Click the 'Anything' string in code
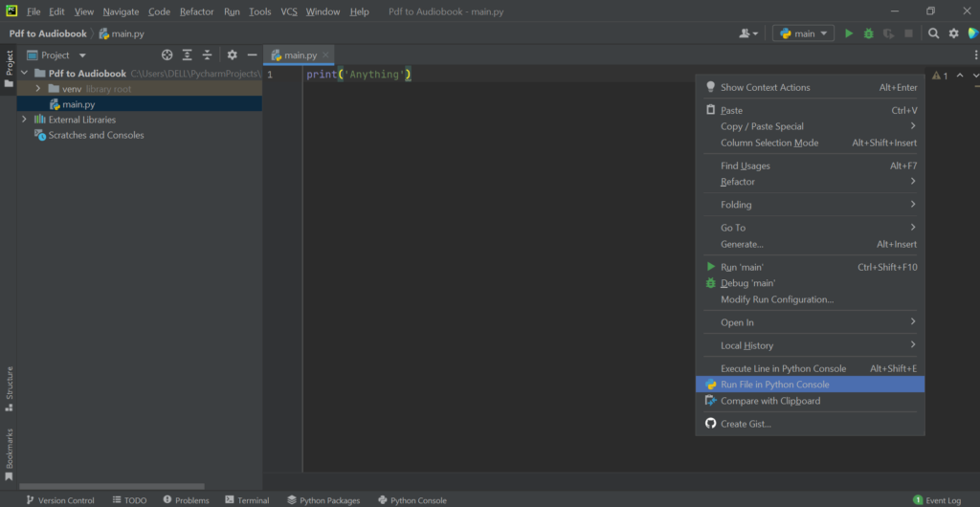Image resolution: width=980 pixels, height=507 pixels. (374, 75)
